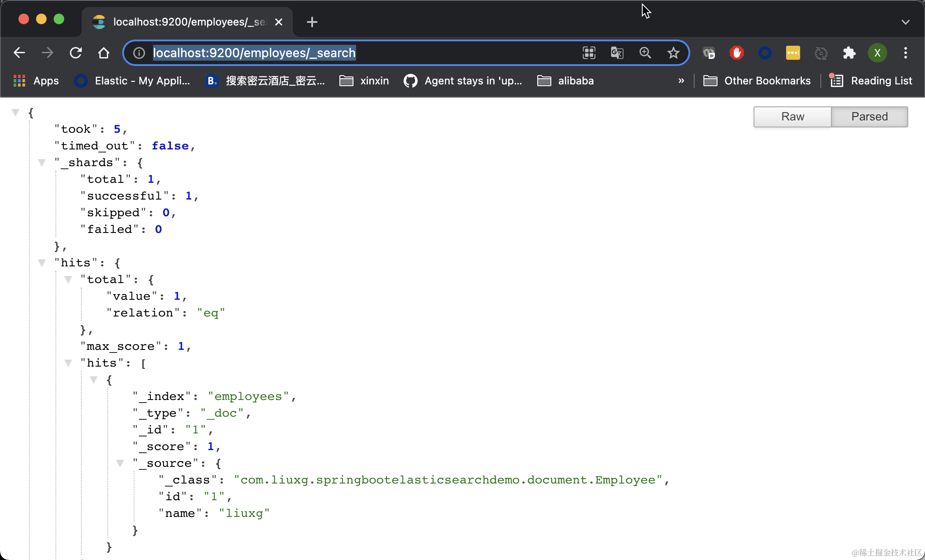925x560 pixels.
Task: Open the Reading List
Action: 872,81
